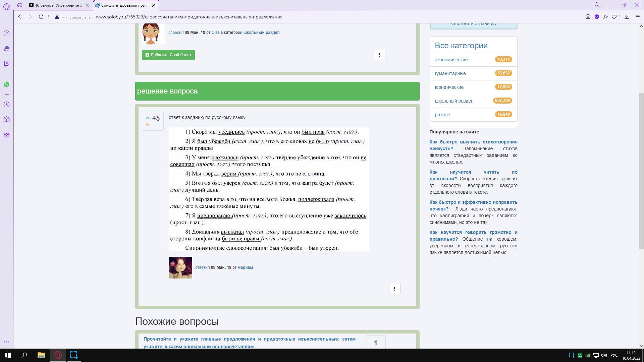Open the Opera ad blocker shield
This screenshot has height=362, width=644.
pos(597,17)
